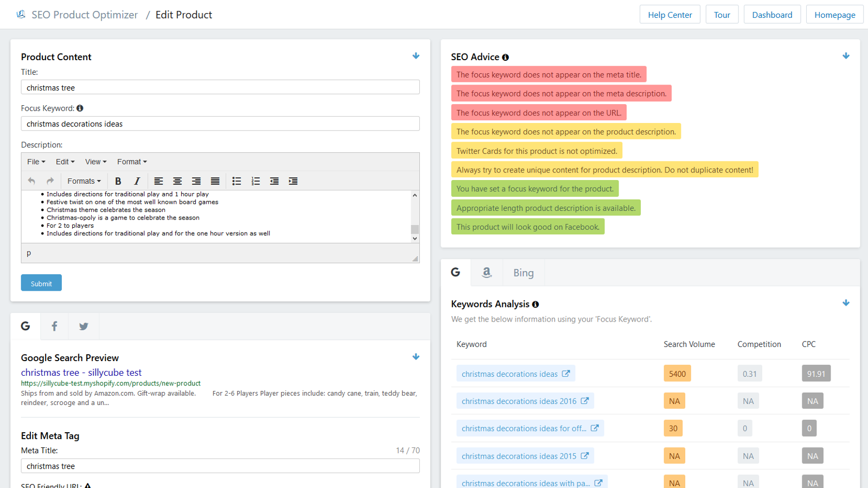This screenshot has height=488, width=868.
Task: Insert a numbered list
Action: (256, 181)
